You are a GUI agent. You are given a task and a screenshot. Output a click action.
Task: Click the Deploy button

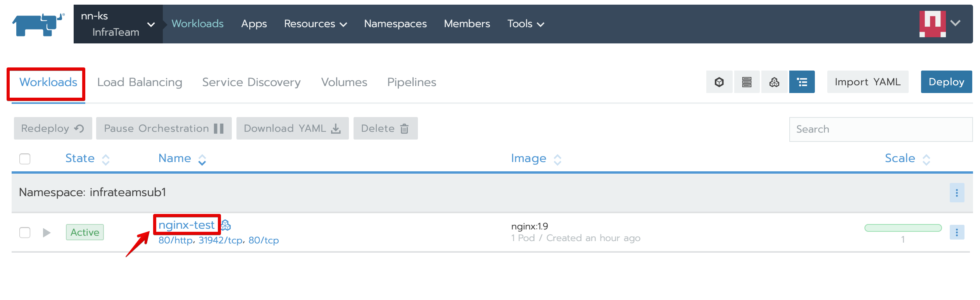tap(946, 82)
